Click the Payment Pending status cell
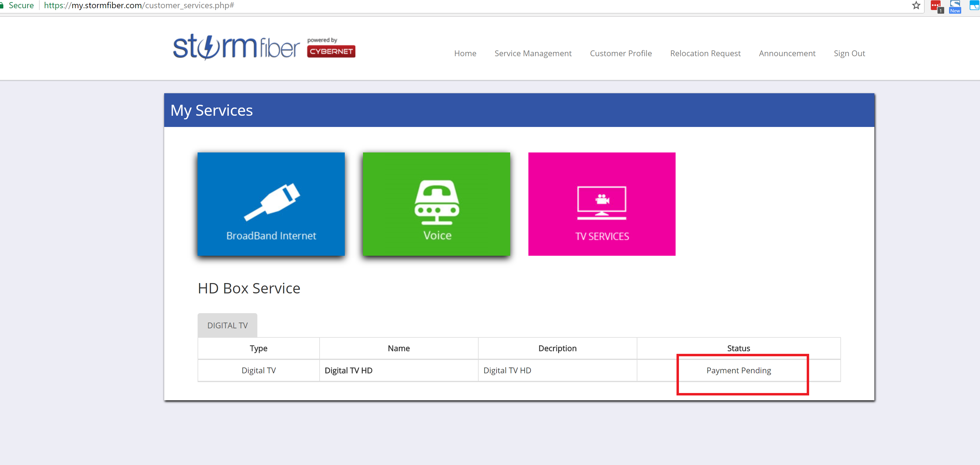This screenshot has width=980, height=465. click(x=738, y=370)
